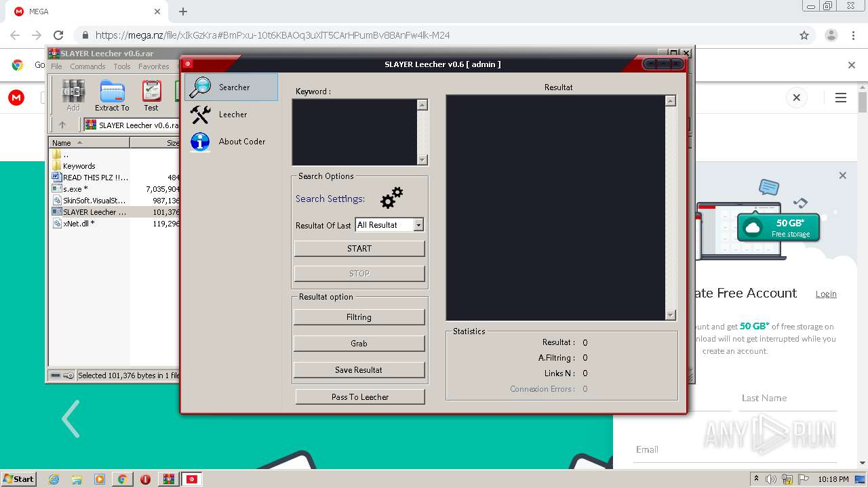The width and height of the screenshot is (868, 488).
Task: Click the Last Name field on MEGA
Action: click(x=788, y=398)
